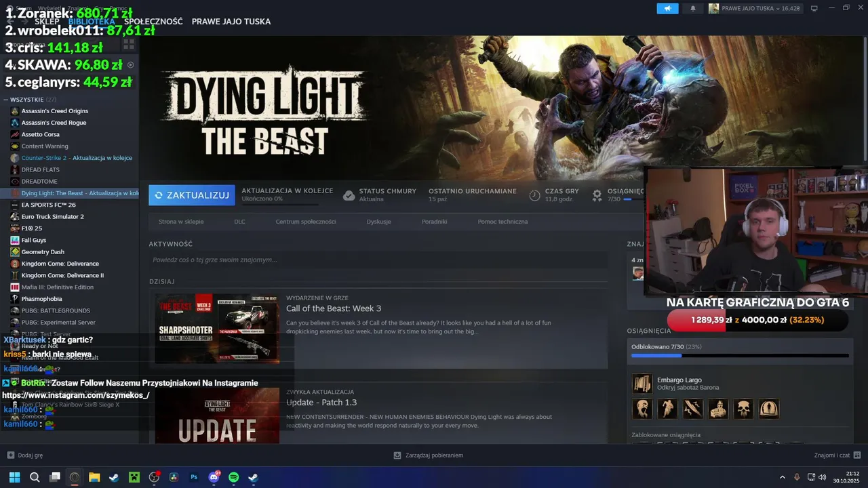This screenshot has width=868, height=488.
Task: Select Fall Guys in the game list
Action: [x=34, y=240]
